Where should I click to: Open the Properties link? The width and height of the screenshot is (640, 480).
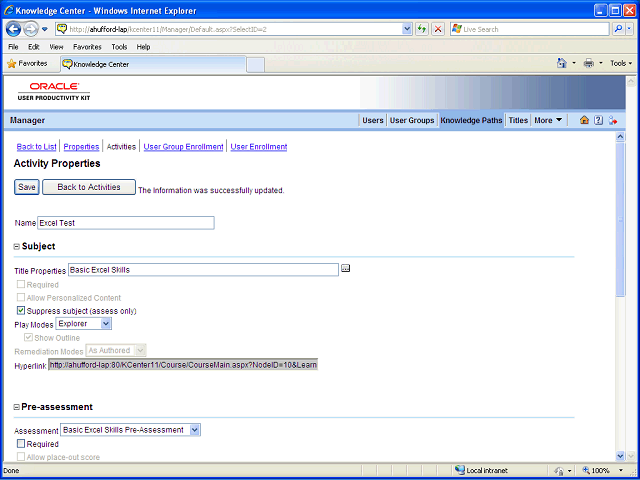point(81,147)
